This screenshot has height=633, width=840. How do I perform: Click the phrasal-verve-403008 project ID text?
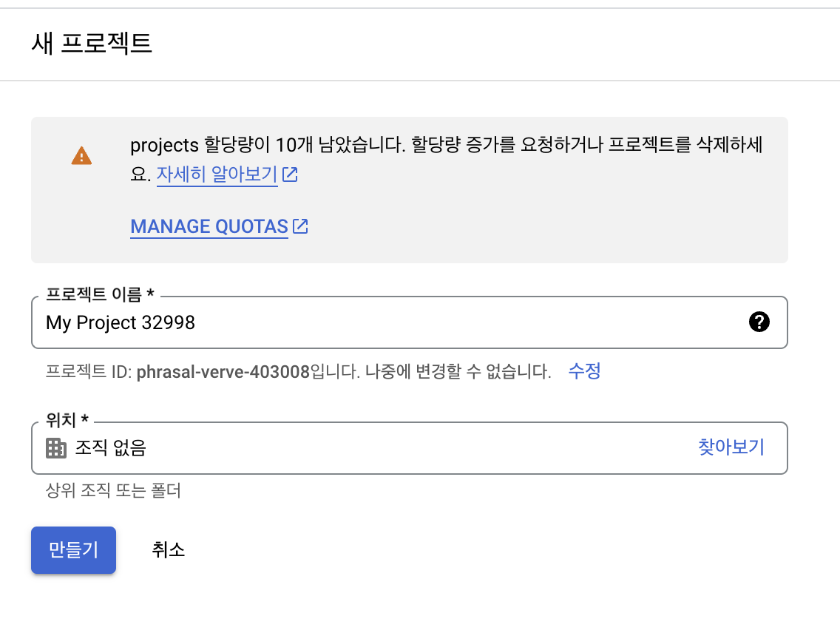coord(223,372)
